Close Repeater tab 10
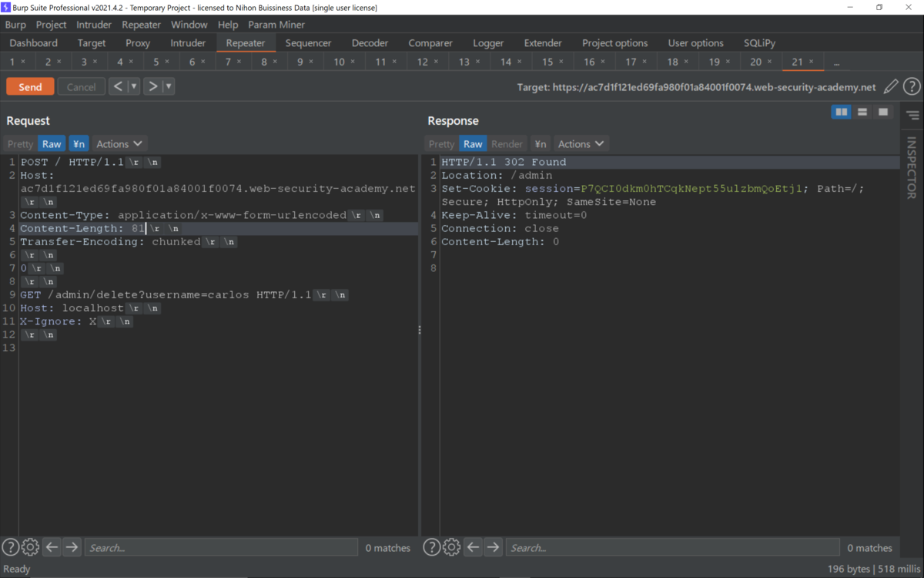Viewport: 924px width, 578px height. tap(353, 62)
